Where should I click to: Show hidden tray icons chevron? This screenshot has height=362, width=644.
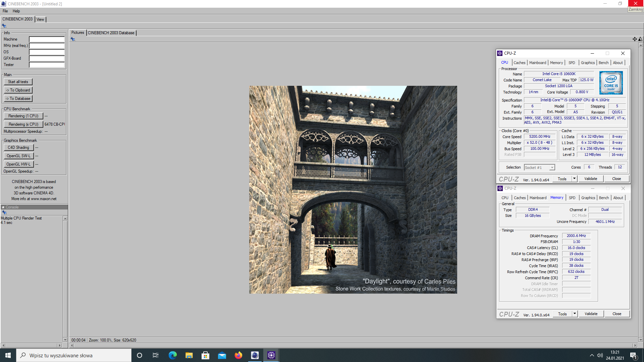coord(592,355)
